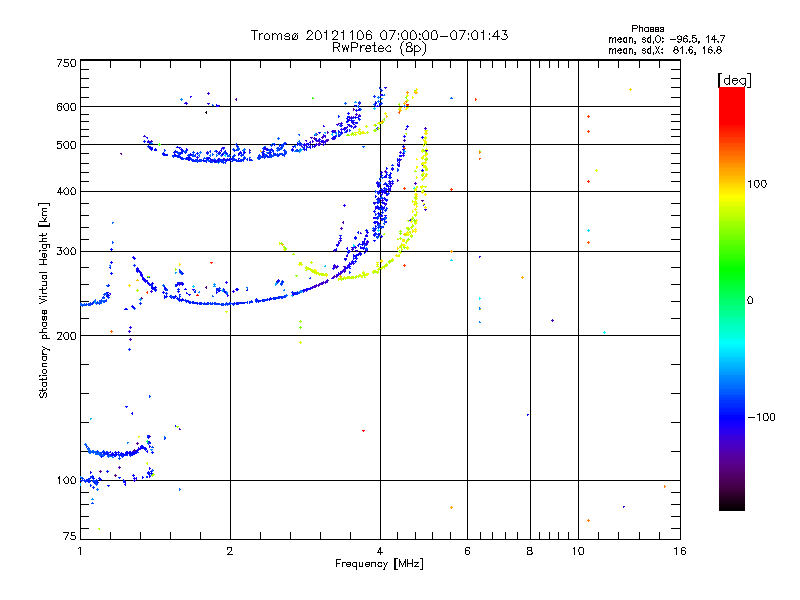Image resolution: width=800 pixels, height=600 pixels.
Task: Click the x-axis tick label '6'
Action: point(467,551)
